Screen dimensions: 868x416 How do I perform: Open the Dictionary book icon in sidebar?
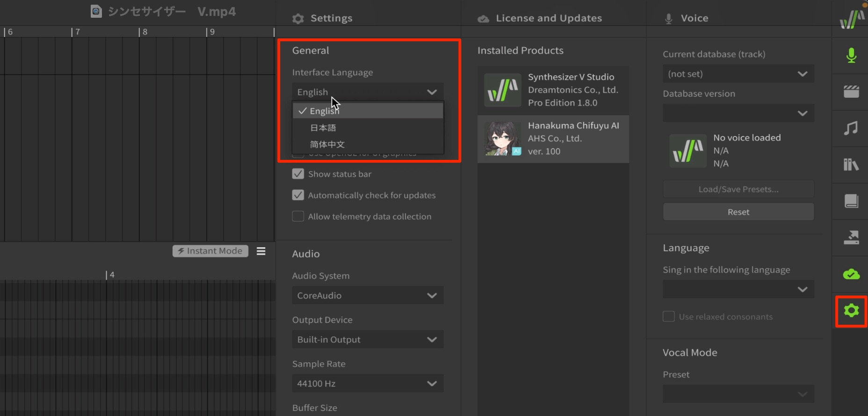(x=851, y=201)
